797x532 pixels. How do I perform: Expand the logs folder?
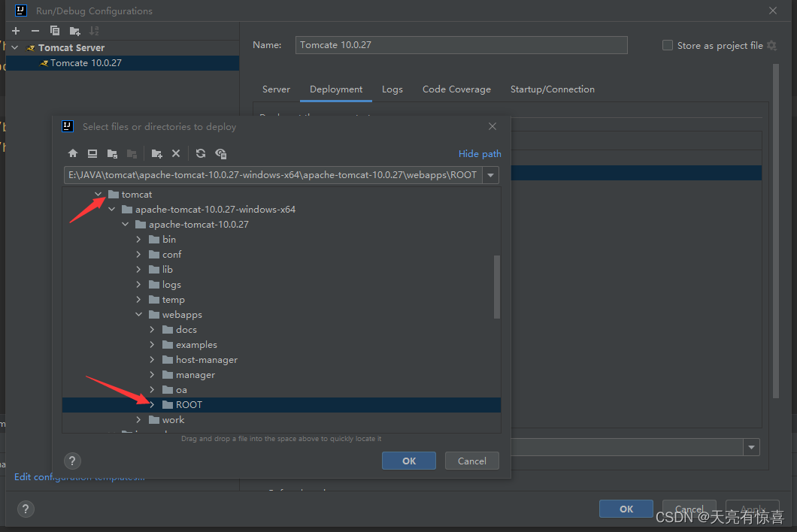[x=138, y=285]
